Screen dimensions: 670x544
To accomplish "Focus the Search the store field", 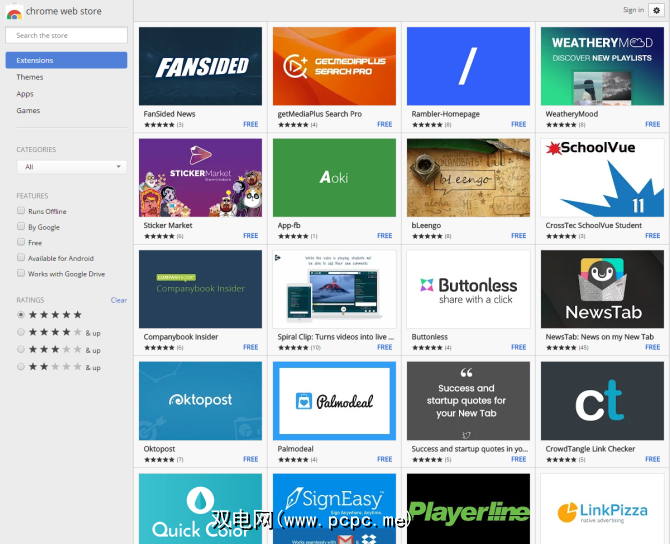I will [x=66, y=35].
